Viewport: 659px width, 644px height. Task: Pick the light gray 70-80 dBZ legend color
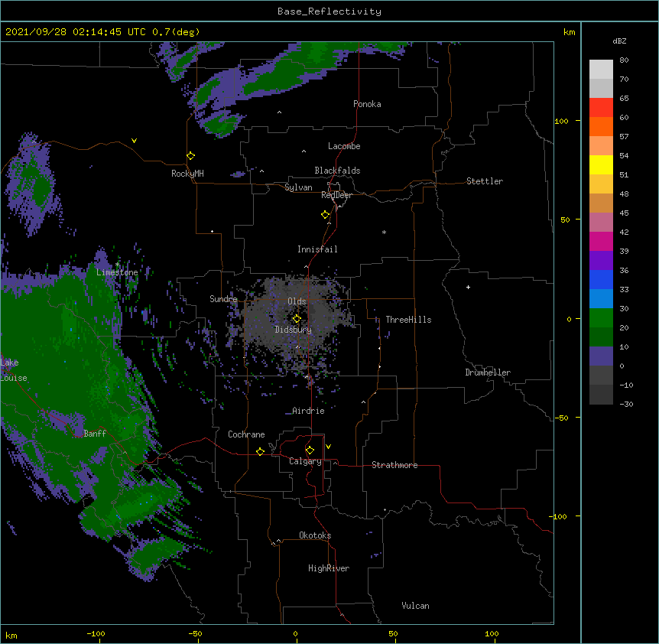point(601,70)
